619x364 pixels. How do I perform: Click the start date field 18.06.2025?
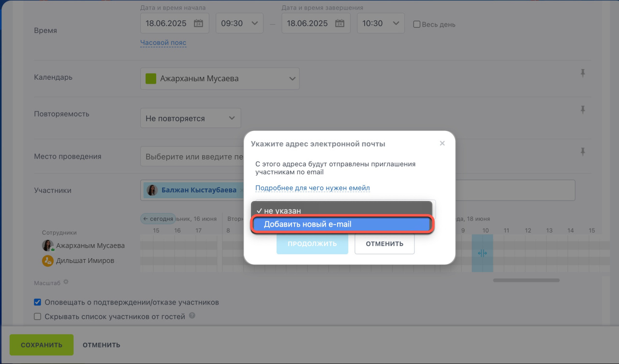pyautogui.click(x=175, y=23)
